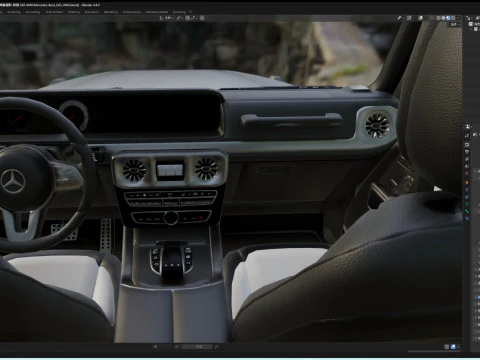Screen dimensions: 480x360
Task: Open the viewport shading options dropdown
Action: tap(458, 18)
